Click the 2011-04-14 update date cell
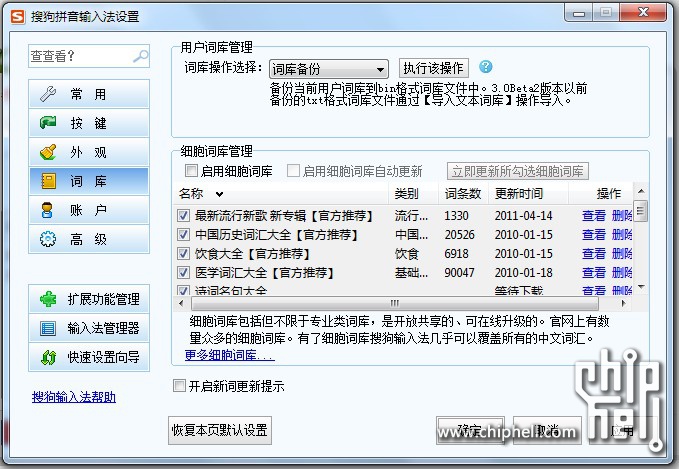This screenshot has width=679, height=469. [524, 215]
